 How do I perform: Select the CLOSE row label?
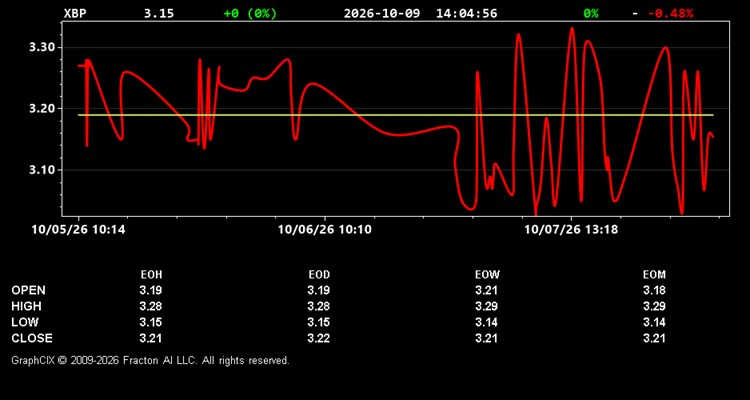(32, 338)
